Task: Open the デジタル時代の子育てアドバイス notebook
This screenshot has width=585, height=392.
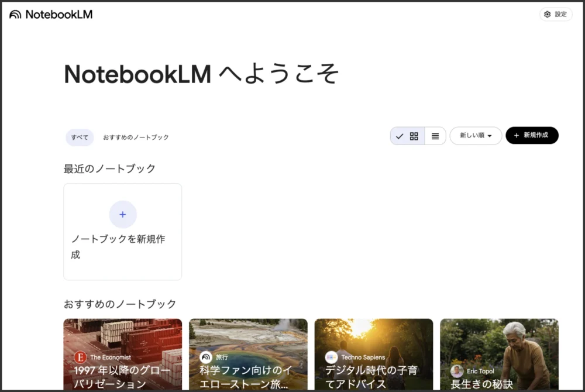Action: 373,377
